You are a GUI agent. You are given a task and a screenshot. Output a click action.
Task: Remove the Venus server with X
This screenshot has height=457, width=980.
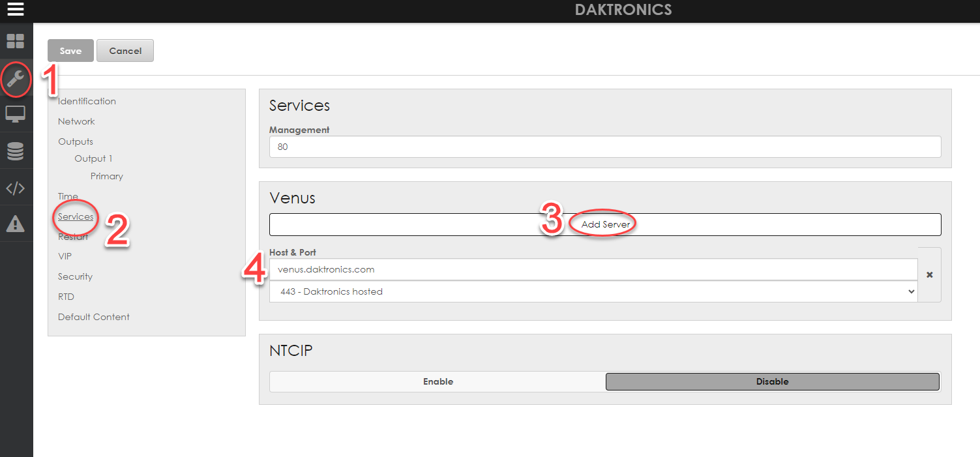[x=929, y=274]
